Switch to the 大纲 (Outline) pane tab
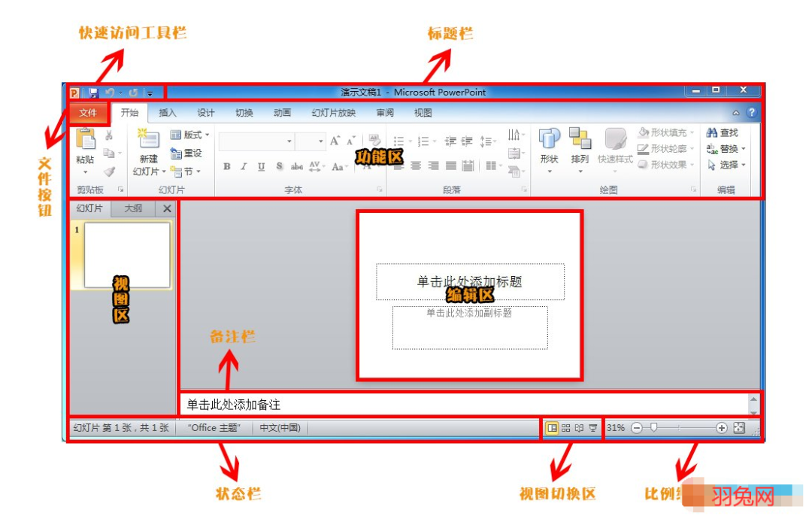 click(x=133, y=208)
